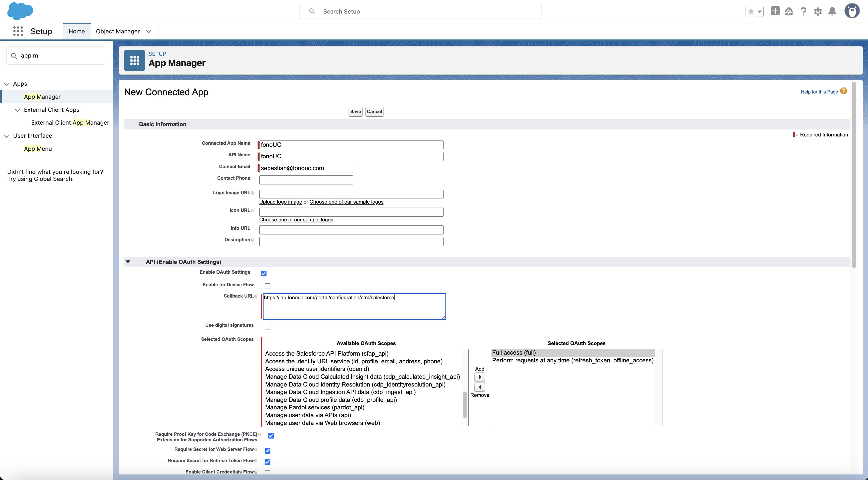Image resolution: width=868 pixels, height=480 pixels.
Task: Open the notifications bell
Action: pyautogui.click(x=832, y=12)
